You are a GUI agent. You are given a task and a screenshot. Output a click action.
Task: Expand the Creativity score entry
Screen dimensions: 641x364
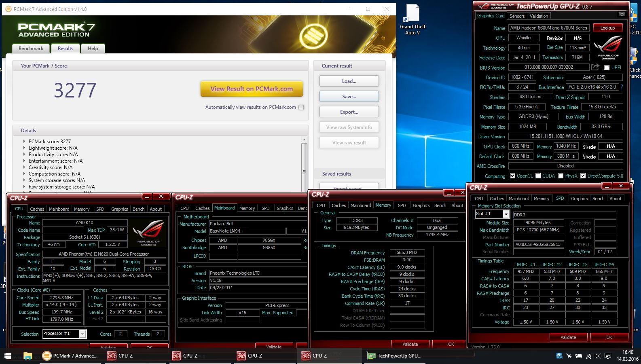coord(24,167)
